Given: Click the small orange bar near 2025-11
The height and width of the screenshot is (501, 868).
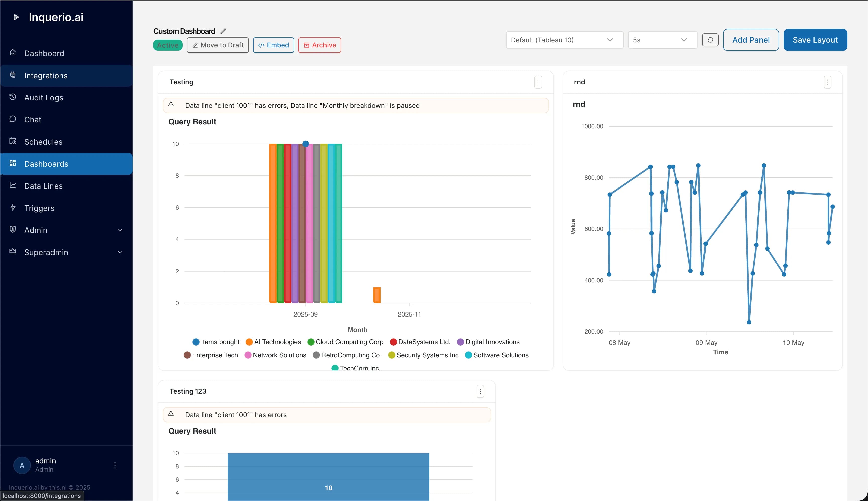Looking at the screenshot, I should 377,295.
